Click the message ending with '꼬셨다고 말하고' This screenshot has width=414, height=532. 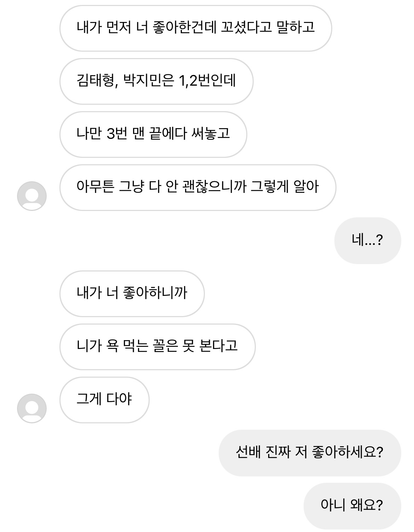coord(195,28)
